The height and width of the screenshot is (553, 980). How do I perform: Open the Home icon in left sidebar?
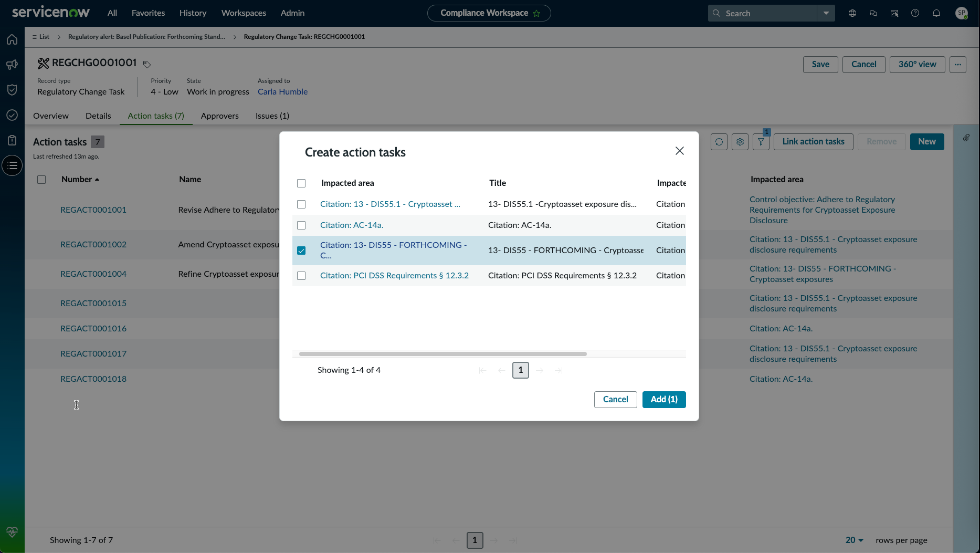[x=12, y=39]
